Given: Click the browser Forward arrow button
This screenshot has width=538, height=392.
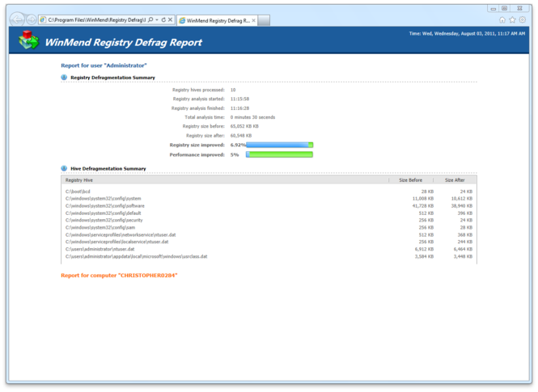Looking at the screenshot, I should [32, 19].
